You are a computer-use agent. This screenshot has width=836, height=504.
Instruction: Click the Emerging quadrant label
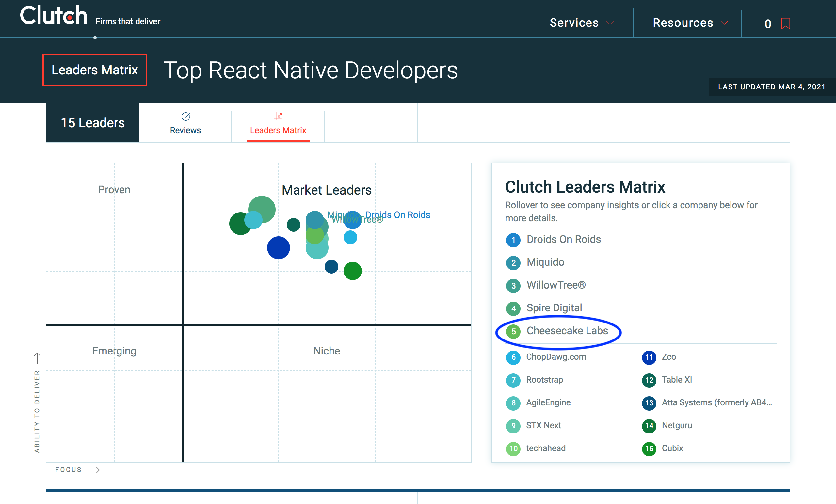[114, 351]
